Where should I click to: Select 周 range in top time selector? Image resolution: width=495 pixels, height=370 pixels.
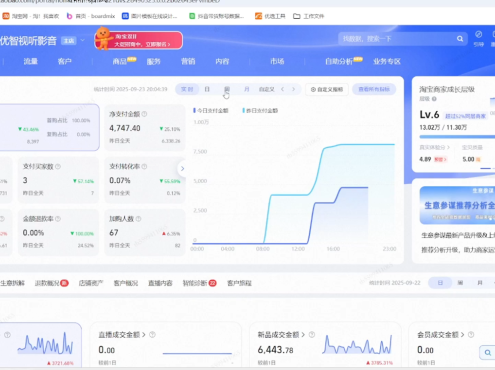[x=227, y=89]
